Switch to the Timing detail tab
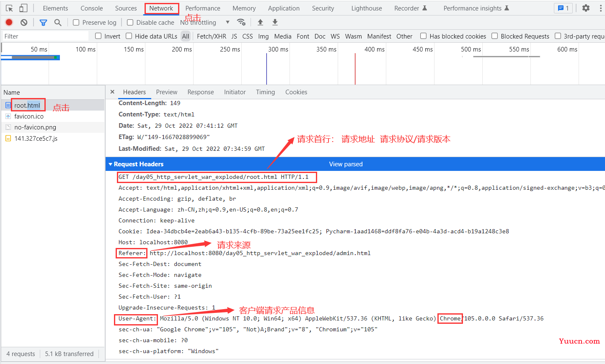605x364 pixels. pyautogui.click(x=266, y=92)
